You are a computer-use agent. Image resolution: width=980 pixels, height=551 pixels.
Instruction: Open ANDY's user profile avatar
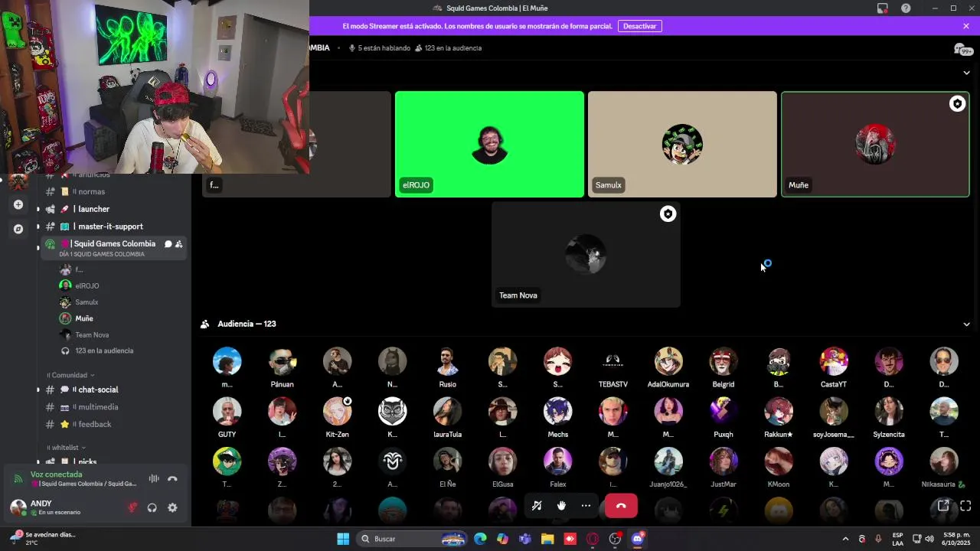18,507
